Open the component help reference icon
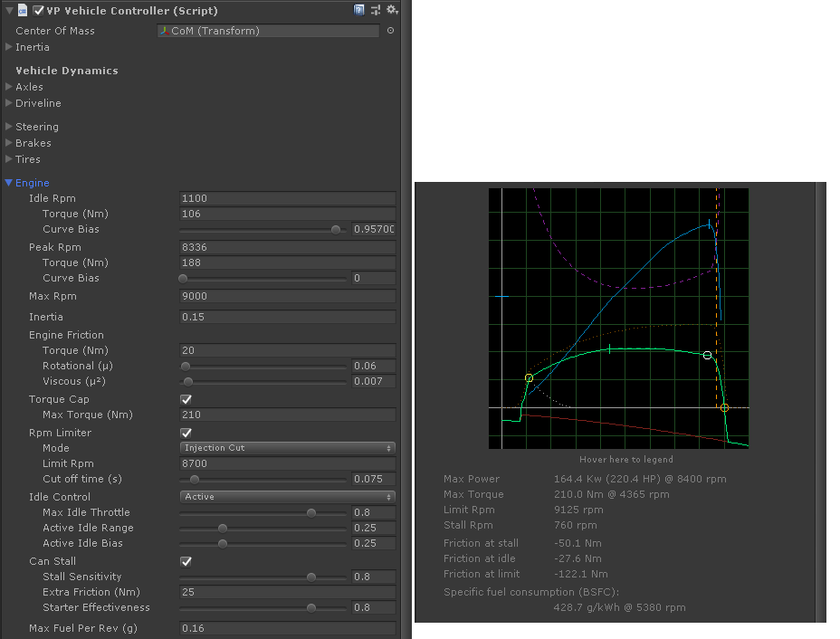The image size is (840, 639). 359,10
